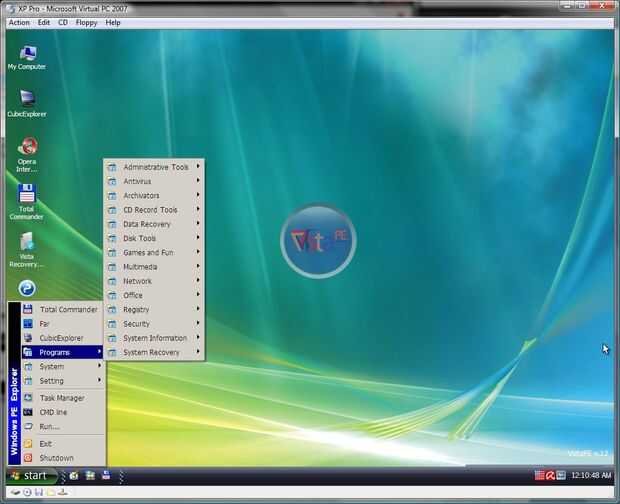Expand Office submenu

154,295
